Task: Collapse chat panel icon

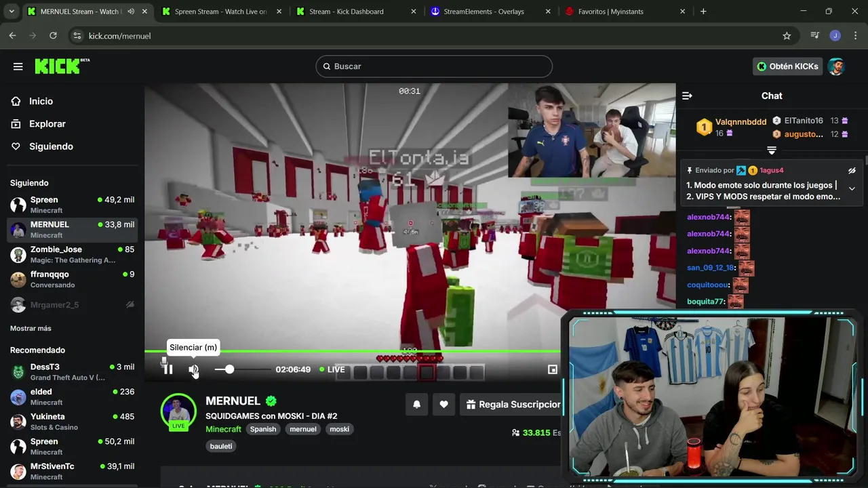Action: coord(687,96)
